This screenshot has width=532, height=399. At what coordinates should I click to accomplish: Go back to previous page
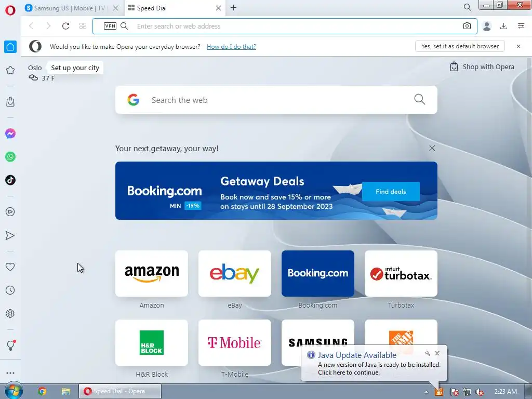(31, 26)
